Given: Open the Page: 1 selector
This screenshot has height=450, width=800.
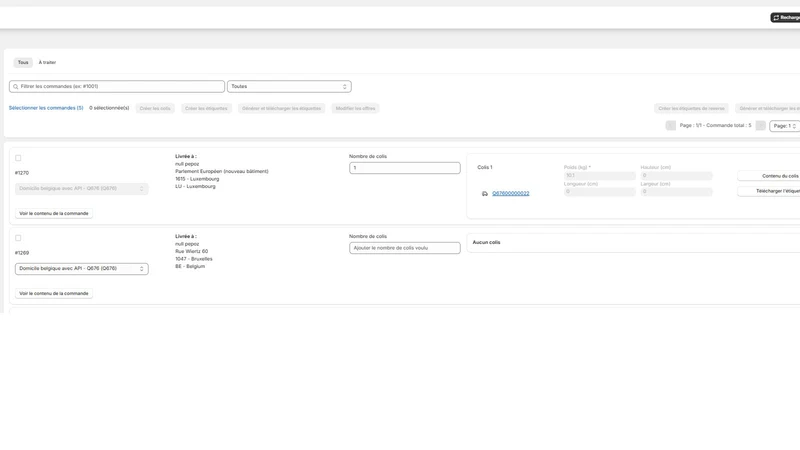Looking at the screenshot, I should click(785, 126).
